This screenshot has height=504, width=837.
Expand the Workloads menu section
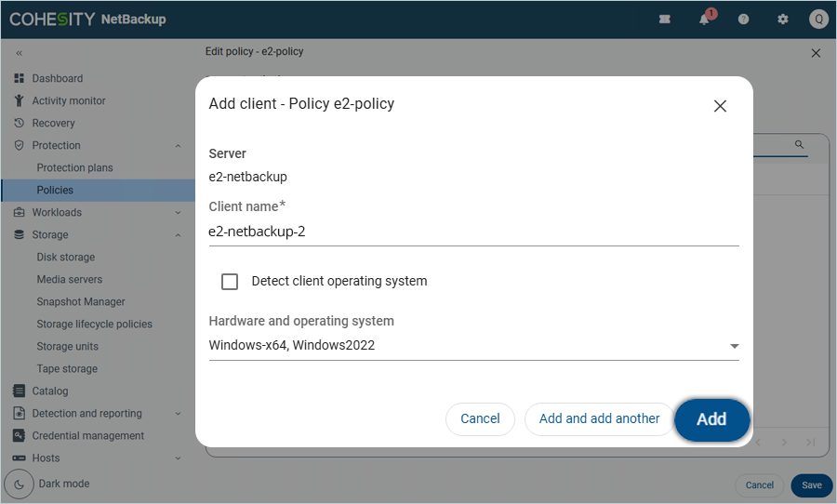(x=178, y=212)
